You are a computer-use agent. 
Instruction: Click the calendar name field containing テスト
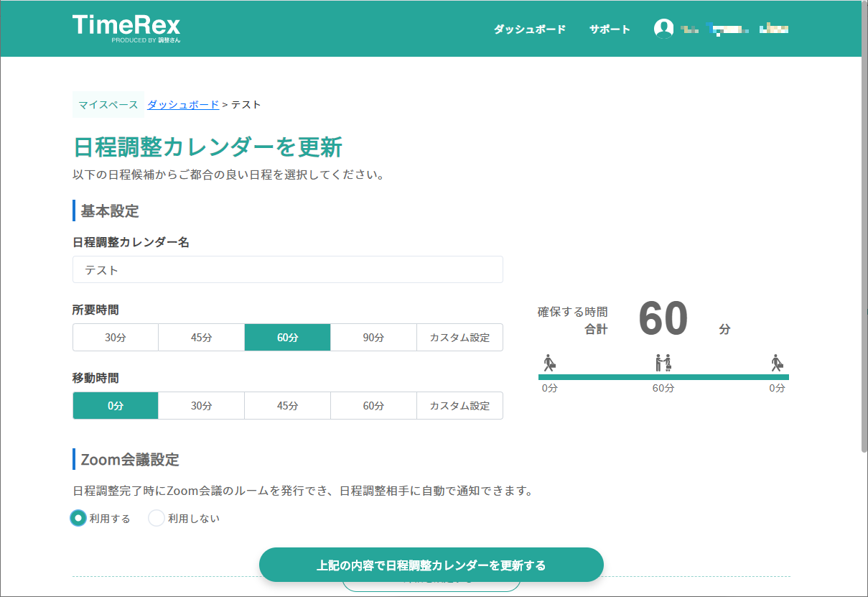pyautogui.click(x=287, y=269)
